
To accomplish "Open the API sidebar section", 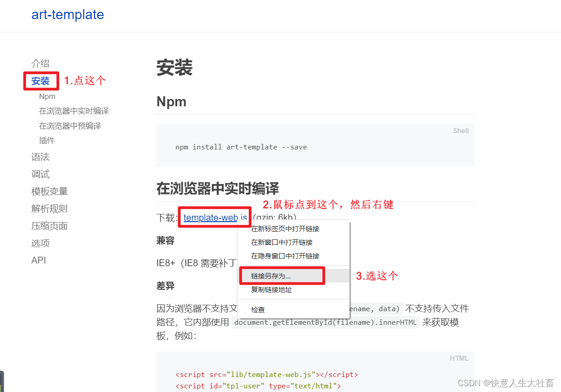I will click(x=39, y=260).
